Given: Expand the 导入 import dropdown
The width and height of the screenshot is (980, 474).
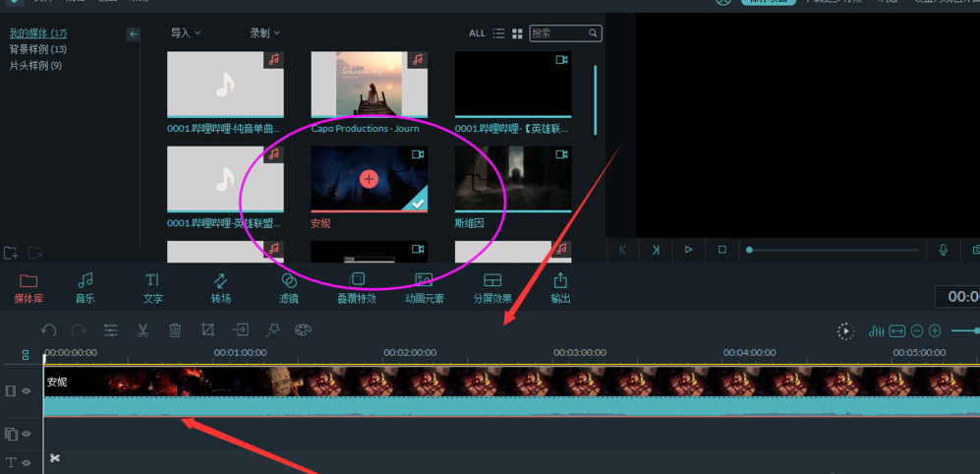Looking at the screenshot, I should coord(186,33).
